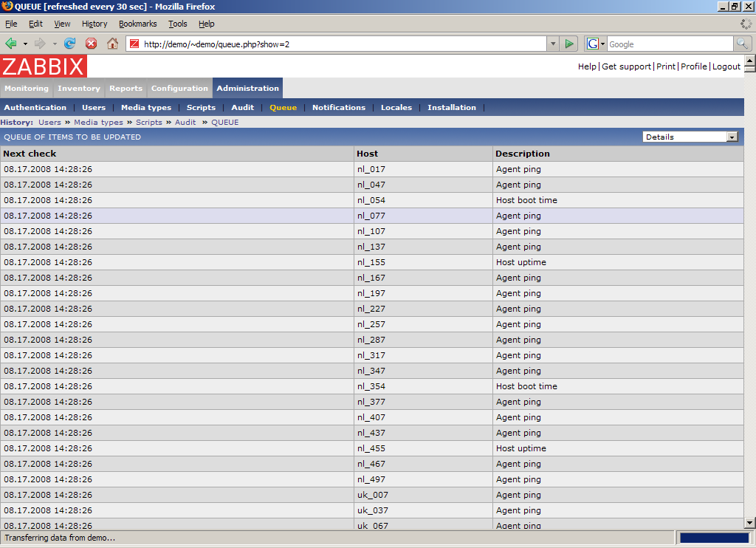Click the ZABBIX logo
Viewport: 756px width, 548px height.
click(44, 66)
